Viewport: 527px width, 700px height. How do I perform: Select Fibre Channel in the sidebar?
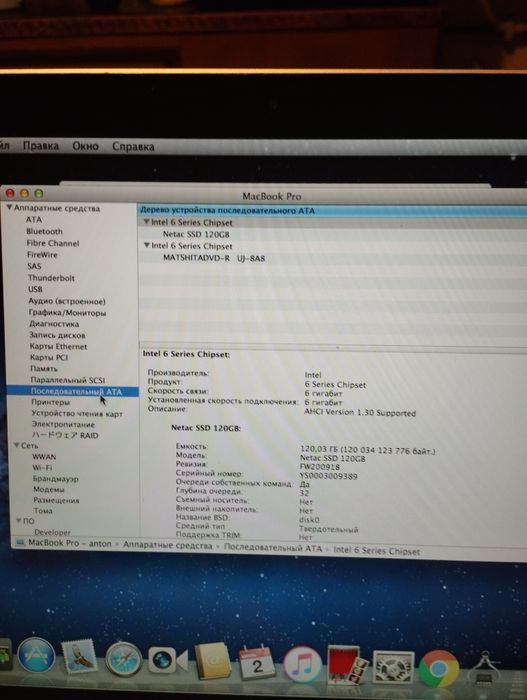[53, 243]
